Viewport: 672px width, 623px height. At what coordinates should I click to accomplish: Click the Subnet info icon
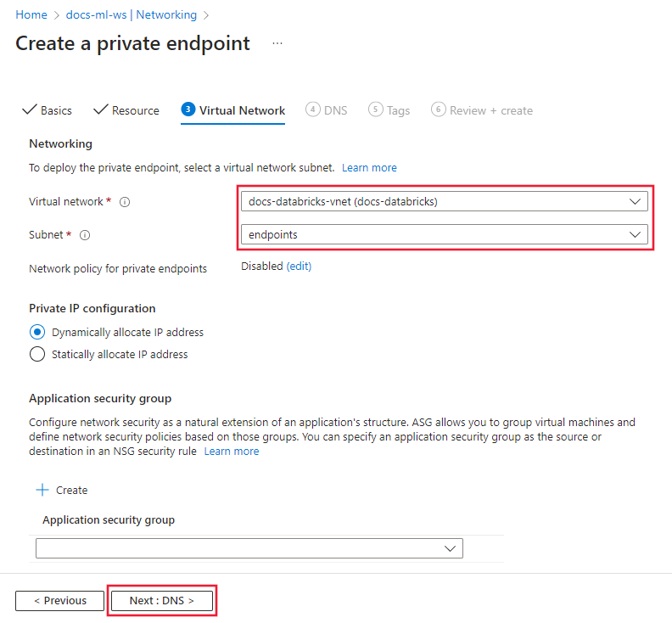(85, 235)
